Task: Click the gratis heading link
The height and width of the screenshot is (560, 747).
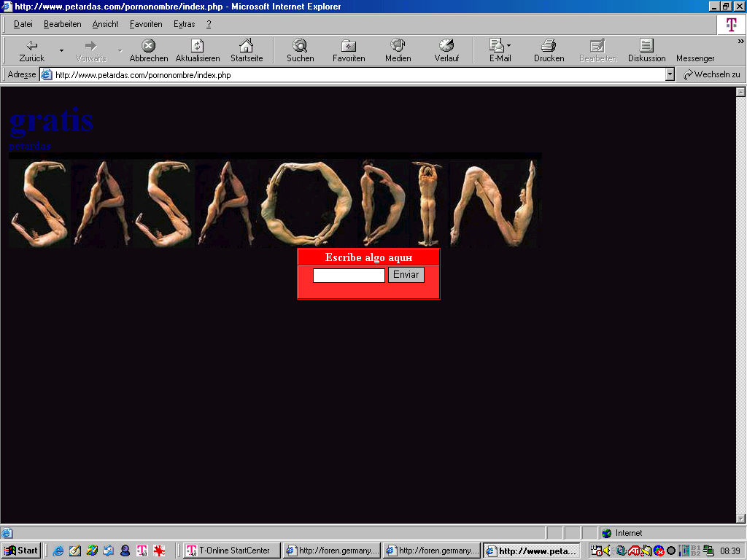Action: 51,120
